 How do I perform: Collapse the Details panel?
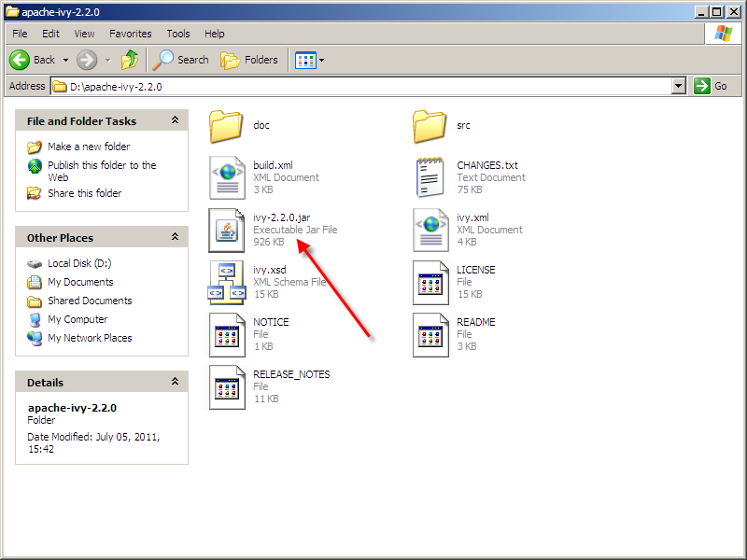(x=175, y=382)
